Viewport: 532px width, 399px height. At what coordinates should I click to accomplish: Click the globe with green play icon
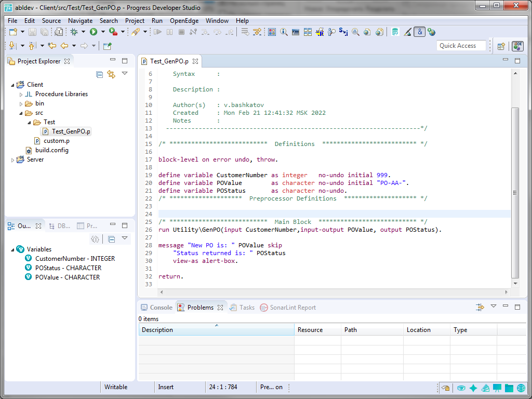(432, 32)
